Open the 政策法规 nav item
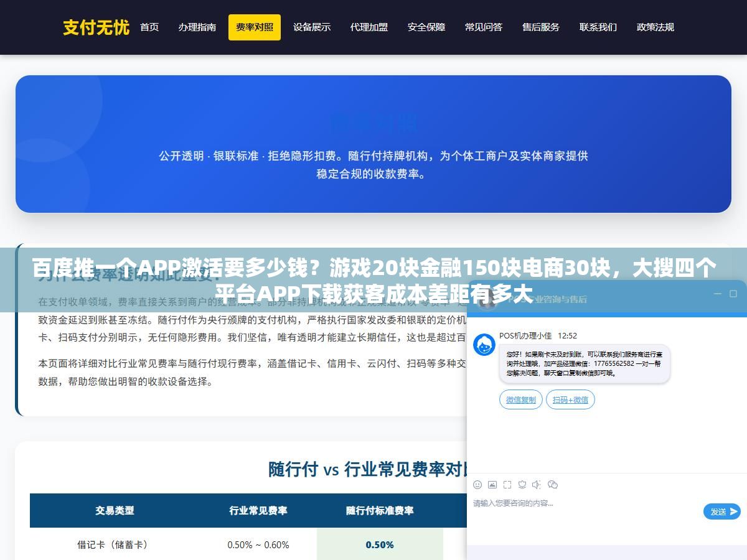The width and height of the screenshot is (747, 560). tap(655, 27)
